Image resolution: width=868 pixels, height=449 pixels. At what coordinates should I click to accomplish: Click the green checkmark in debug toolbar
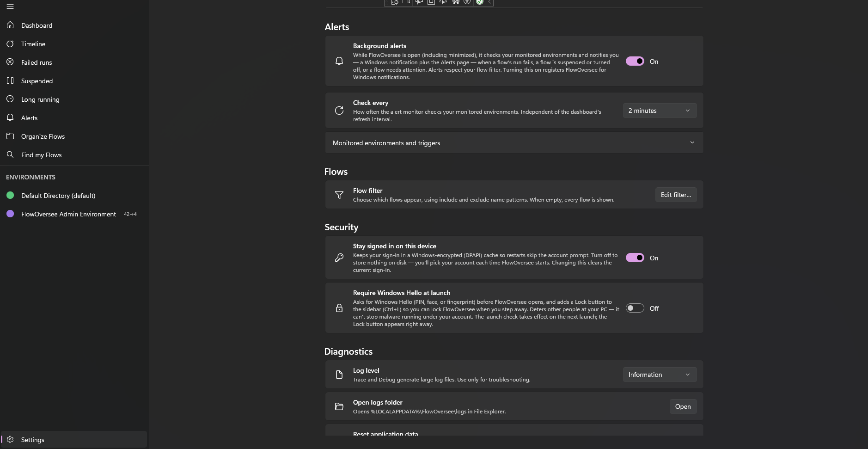click(x=480, y=2)
